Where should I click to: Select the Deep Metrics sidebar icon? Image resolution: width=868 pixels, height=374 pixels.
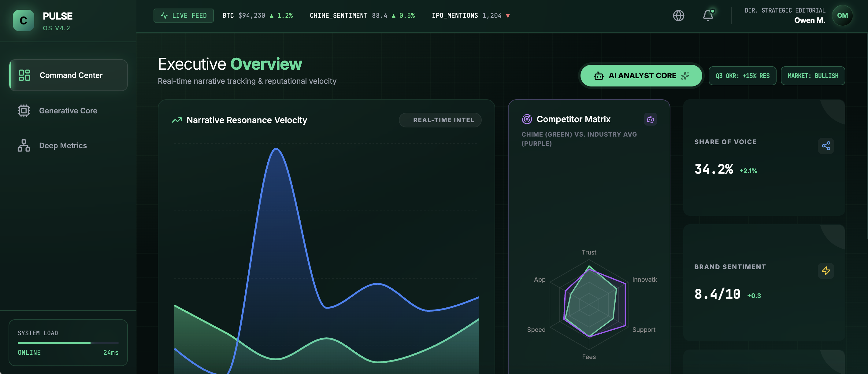point(23,145)
